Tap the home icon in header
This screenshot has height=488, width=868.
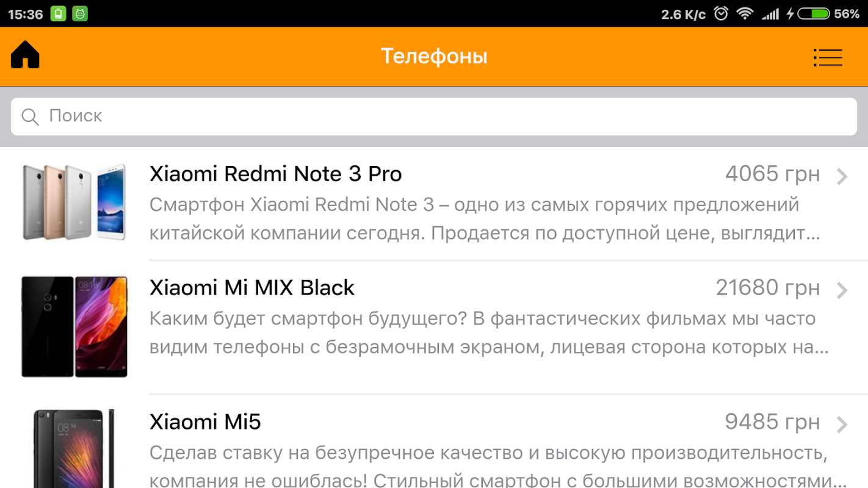pos(25,55)
